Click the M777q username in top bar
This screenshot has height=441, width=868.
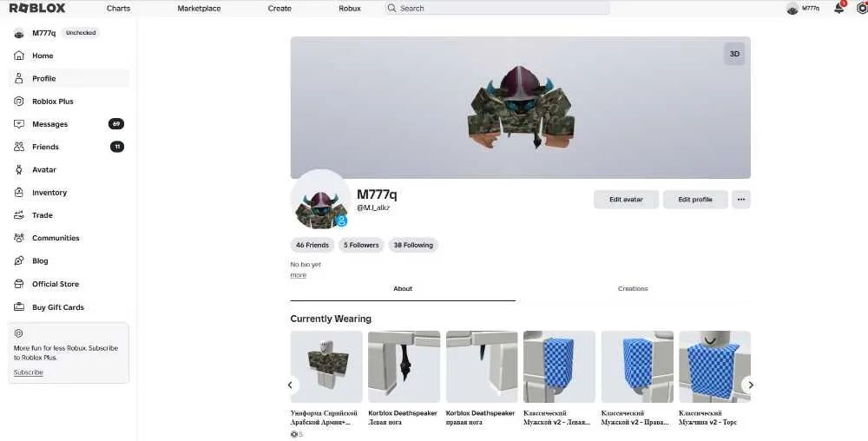pyautogui.click(x=811, y=9)
